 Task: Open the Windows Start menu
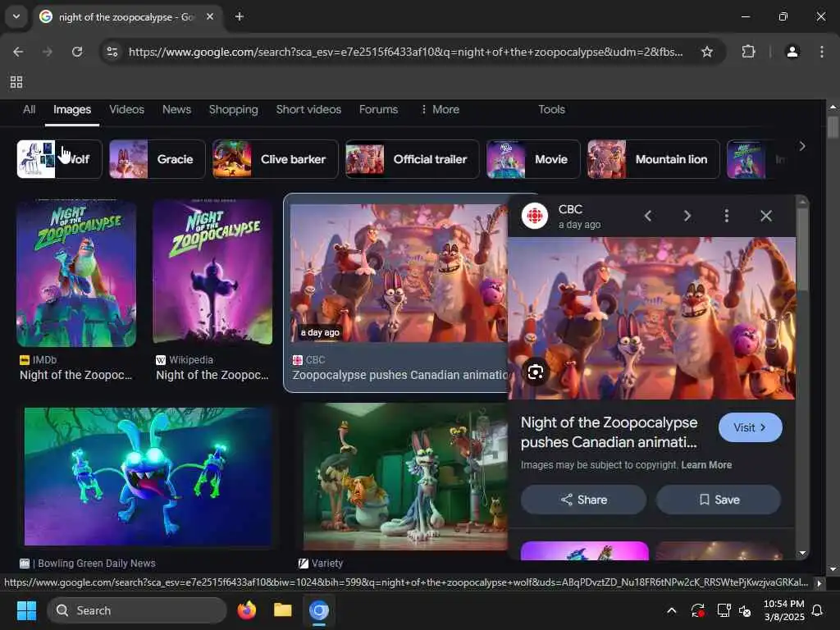click(26, 610)
